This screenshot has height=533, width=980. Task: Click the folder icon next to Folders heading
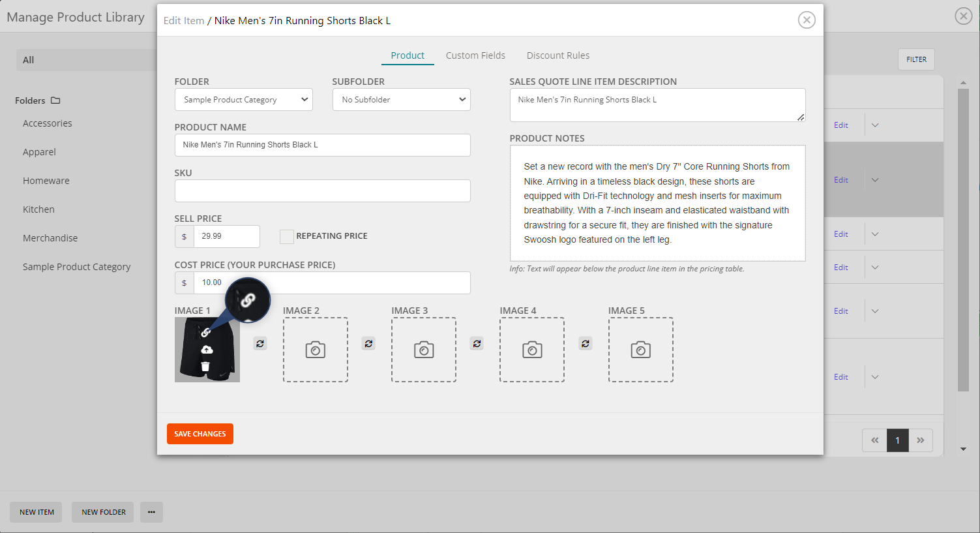point(55,100)
